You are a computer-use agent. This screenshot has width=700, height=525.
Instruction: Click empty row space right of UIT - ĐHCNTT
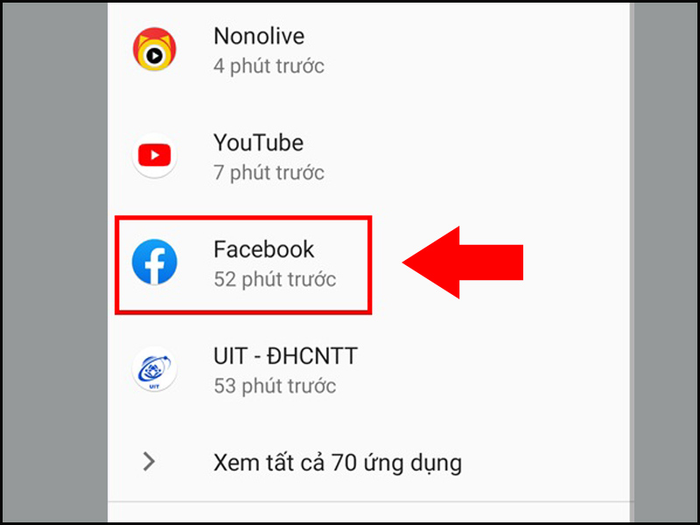tap(491, 369)
